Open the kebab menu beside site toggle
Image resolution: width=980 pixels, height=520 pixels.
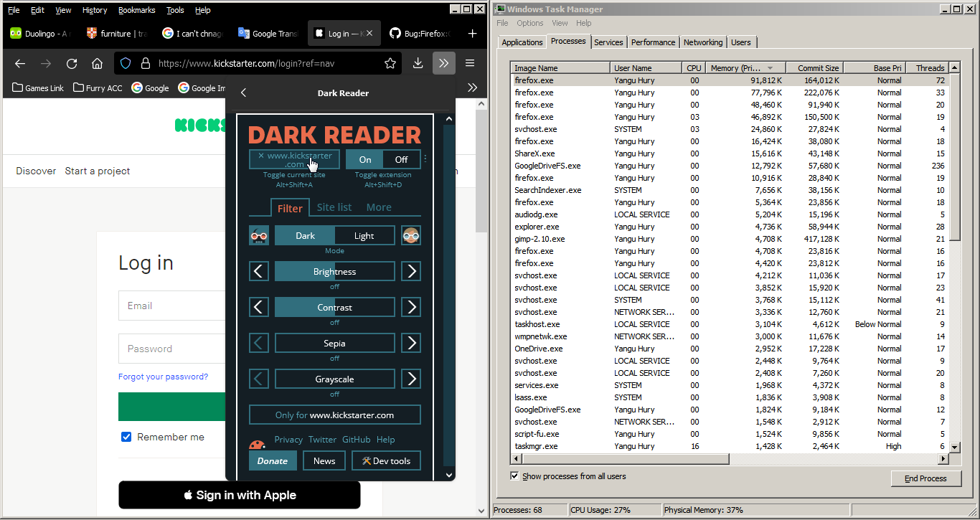425,157
